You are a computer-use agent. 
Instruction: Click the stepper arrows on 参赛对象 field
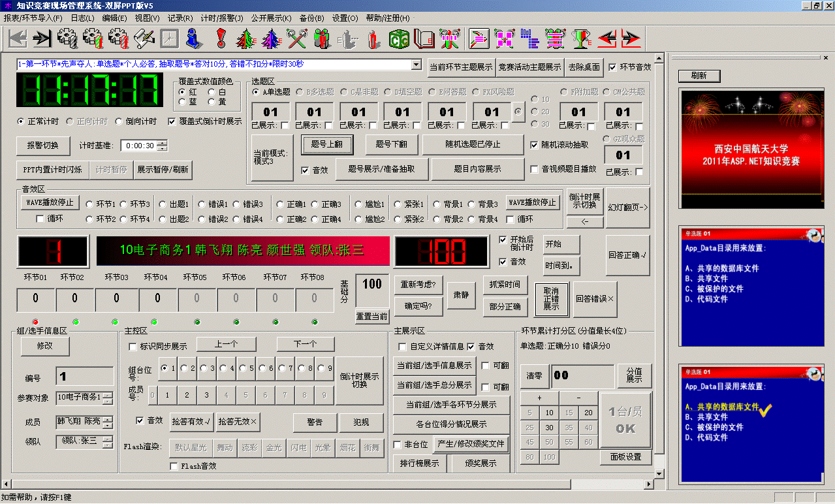click(108, 397)
